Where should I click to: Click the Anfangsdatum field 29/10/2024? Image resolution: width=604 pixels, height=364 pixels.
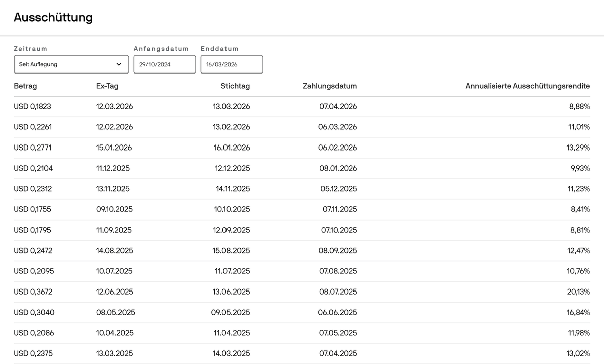click(x=165, y=64)
